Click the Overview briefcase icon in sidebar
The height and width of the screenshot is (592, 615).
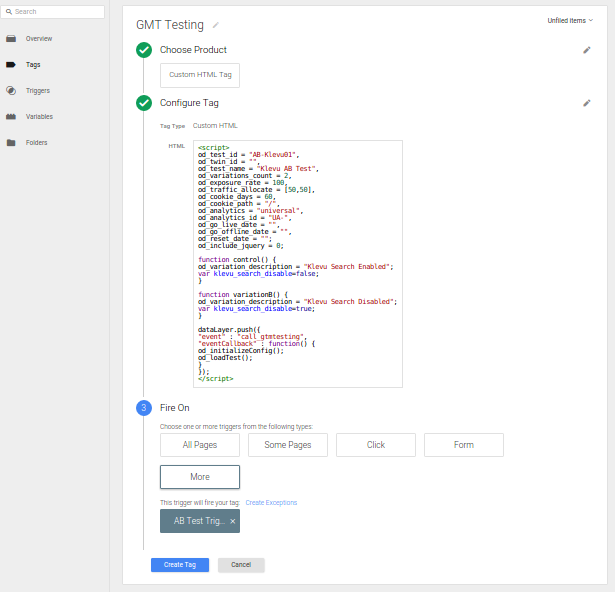(11, 39)
